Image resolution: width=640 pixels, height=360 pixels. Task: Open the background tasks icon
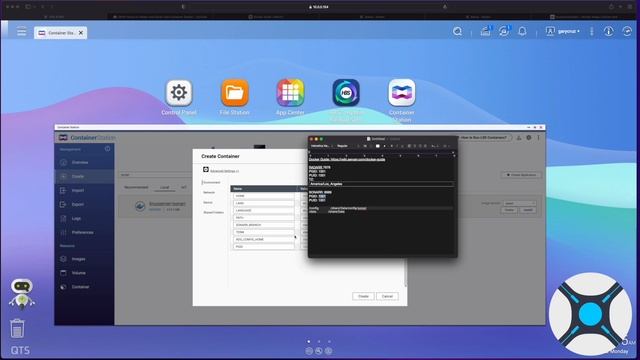point(485,31)
